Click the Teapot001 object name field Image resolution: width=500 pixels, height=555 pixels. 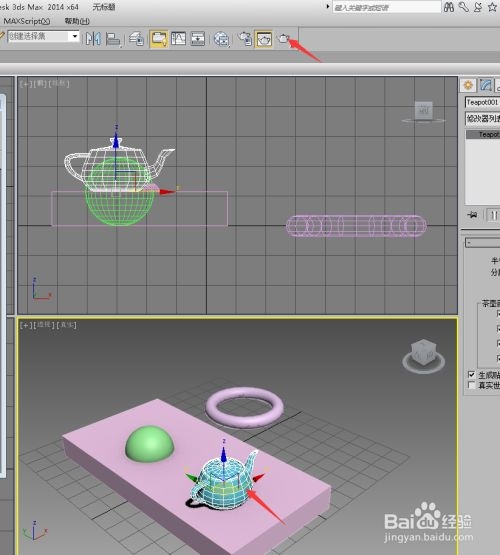point(482,103)
